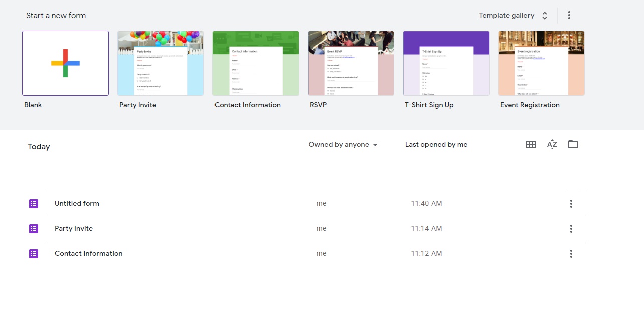Open more actions for Party Invite row
Screen dimensions: 644x329
pyautogui.click(x=571, y=229)
